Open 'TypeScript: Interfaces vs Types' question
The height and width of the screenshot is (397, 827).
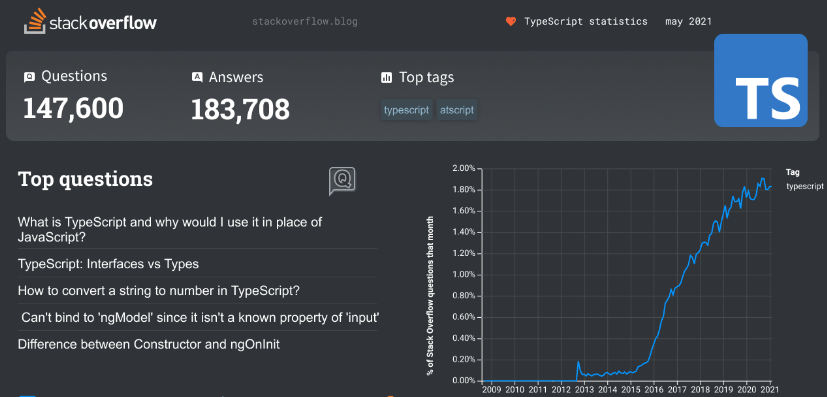coord(108,264)
